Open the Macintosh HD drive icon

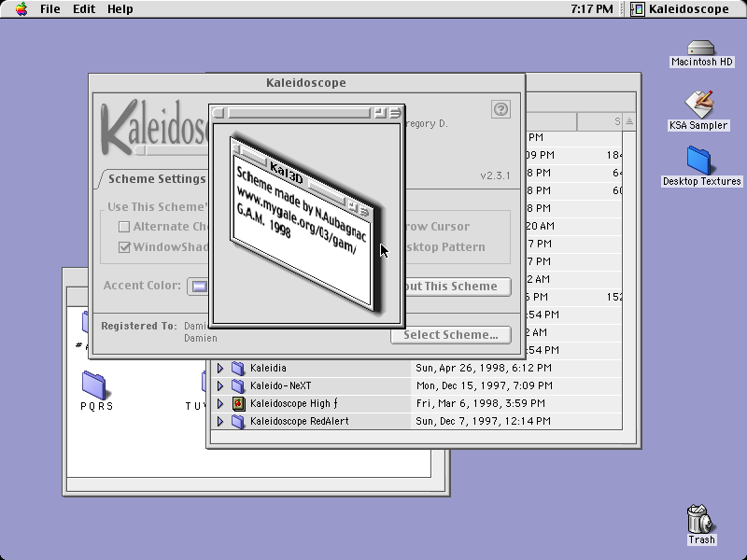point(701,49)
